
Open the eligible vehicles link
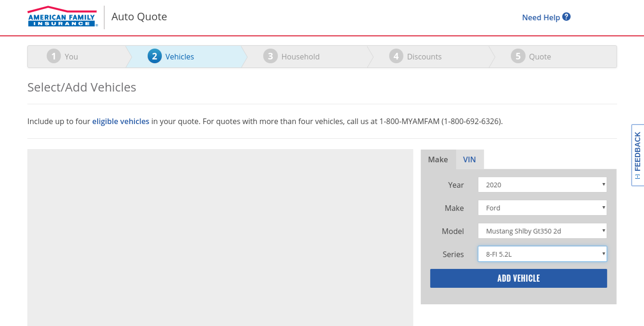pos(121,121)
